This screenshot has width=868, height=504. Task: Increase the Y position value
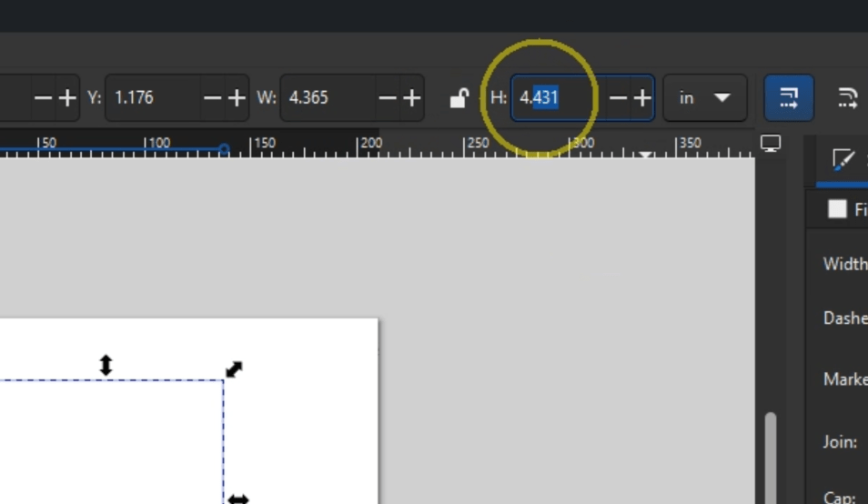click(x=237, y=97)
